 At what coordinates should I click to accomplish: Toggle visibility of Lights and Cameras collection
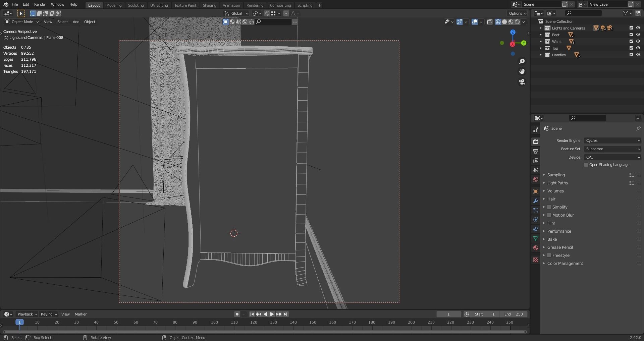[638, 28]
